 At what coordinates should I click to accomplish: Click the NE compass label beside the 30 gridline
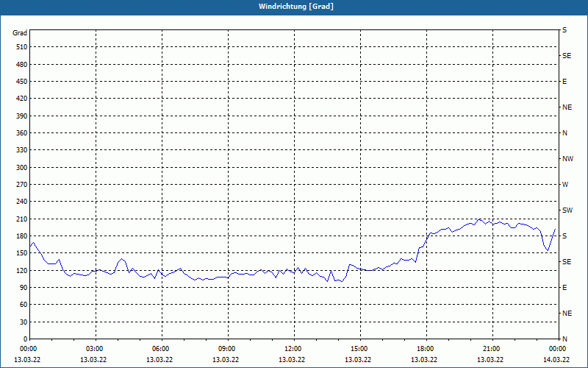click(567, 314)
